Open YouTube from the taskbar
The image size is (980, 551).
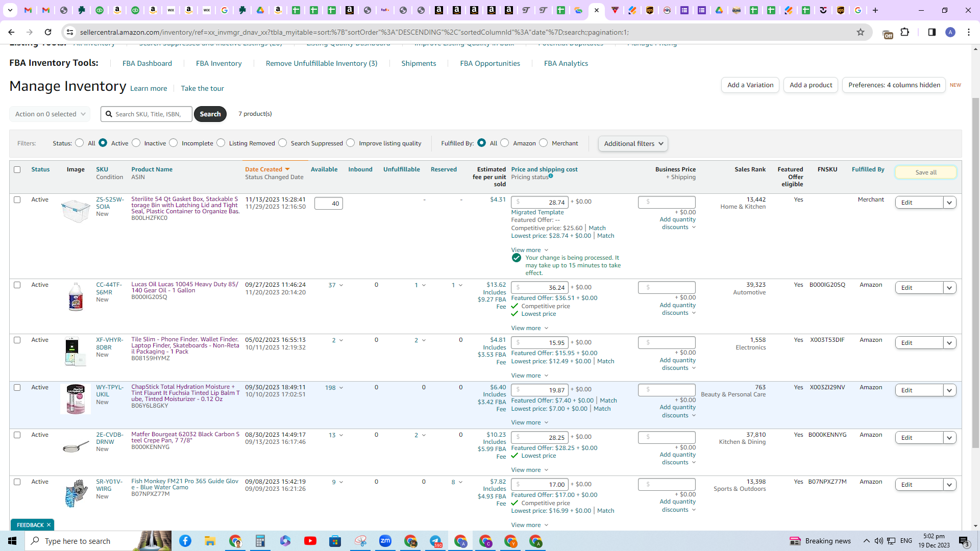coord(310,541)
